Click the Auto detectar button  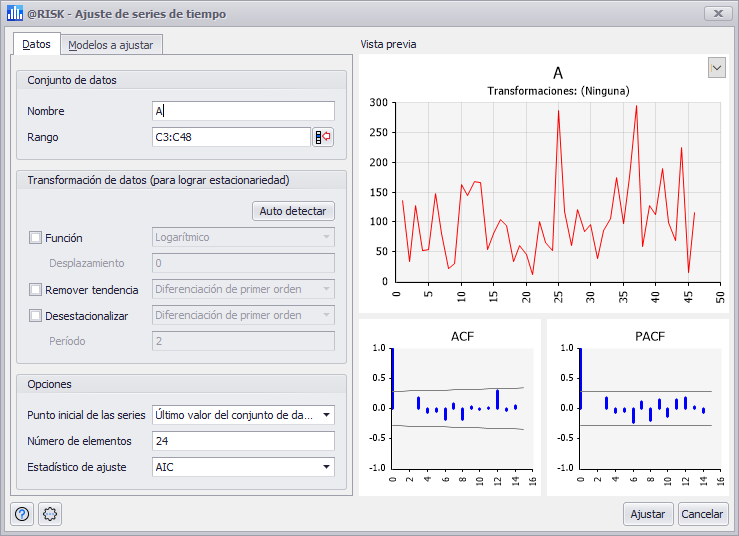[292, 211]
